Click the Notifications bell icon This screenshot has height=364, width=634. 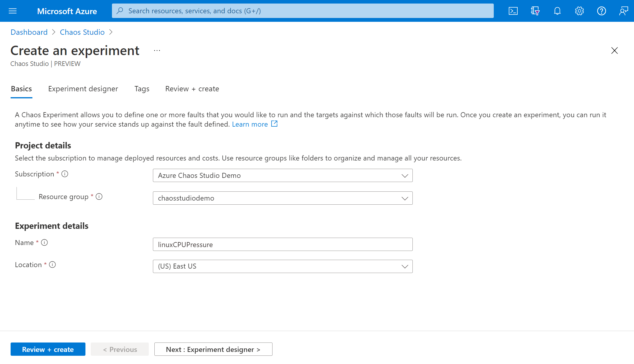558,10
